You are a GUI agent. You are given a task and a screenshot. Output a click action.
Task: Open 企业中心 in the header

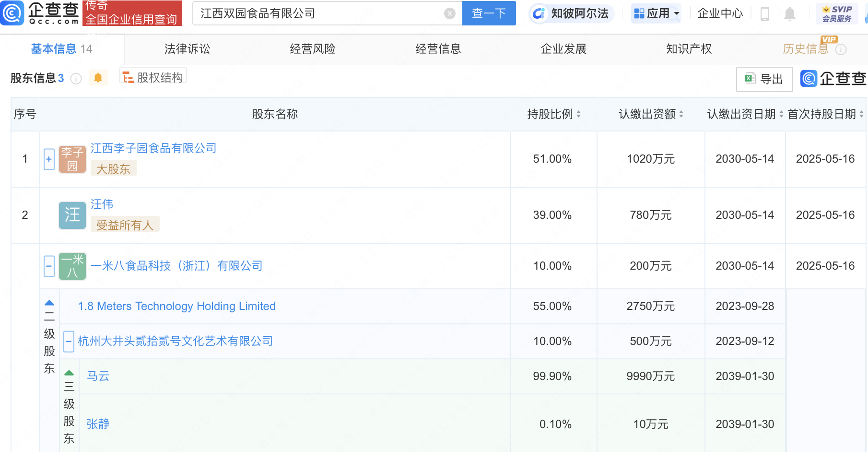click(720, 13)
